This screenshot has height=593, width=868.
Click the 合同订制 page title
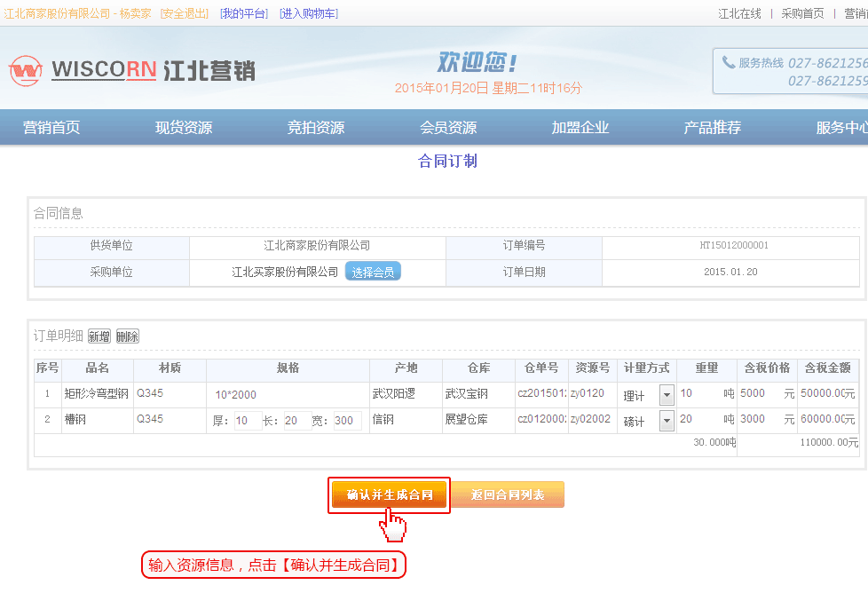(x=447, y=162)
